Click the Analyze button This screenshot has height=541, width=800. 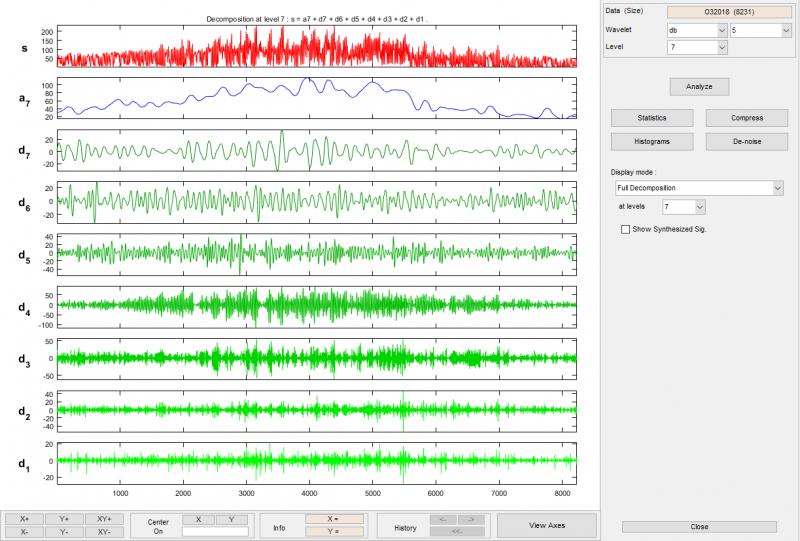click(699, 86)
